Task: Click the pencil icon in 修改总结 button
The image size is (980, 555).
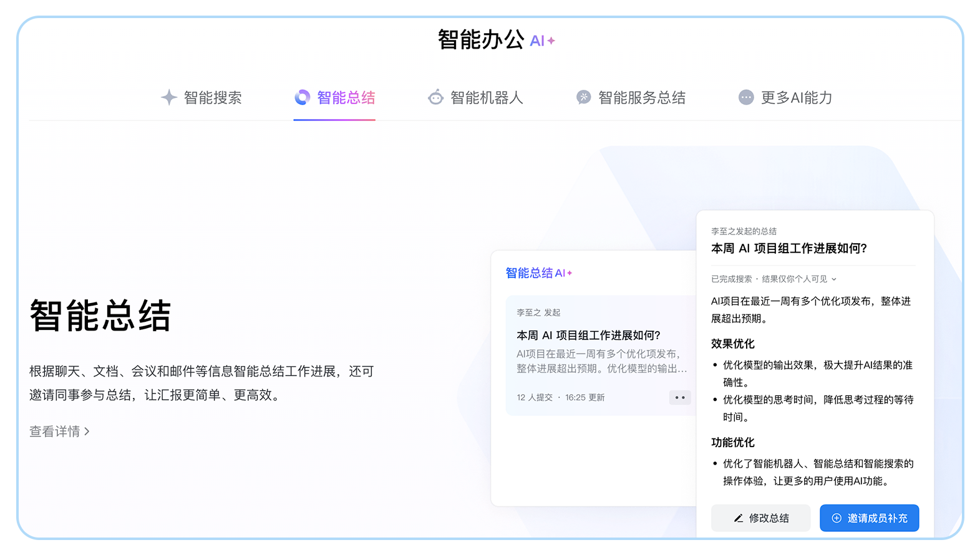Action: [739, 518]
